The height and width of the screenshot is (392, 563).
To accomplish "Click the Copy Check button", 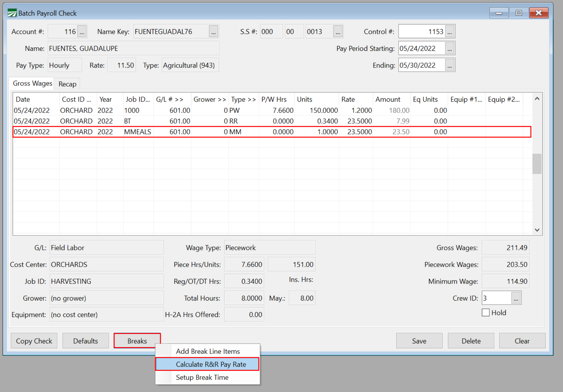I will point(34,341).
